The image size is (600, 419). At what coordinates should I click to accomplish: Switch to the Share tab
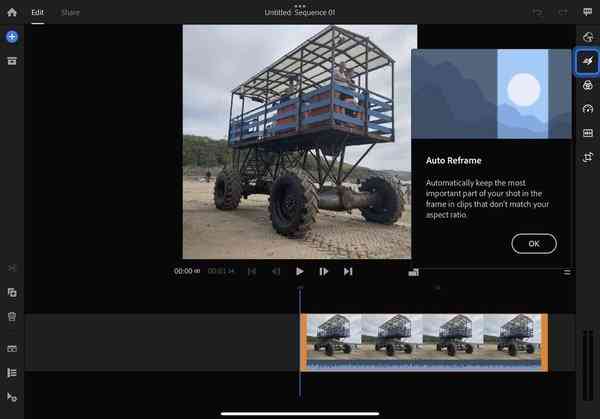tap(70, 12)
